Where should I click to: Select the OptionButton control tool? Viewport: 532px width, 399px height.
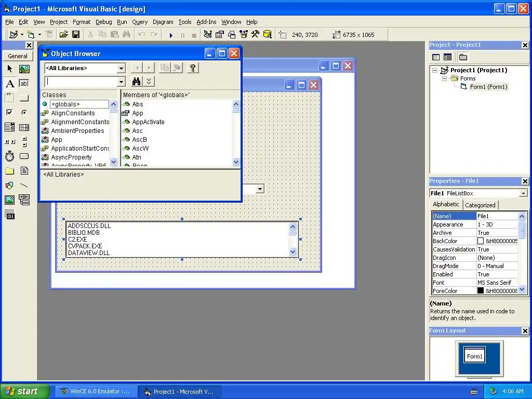coord(24,112)
